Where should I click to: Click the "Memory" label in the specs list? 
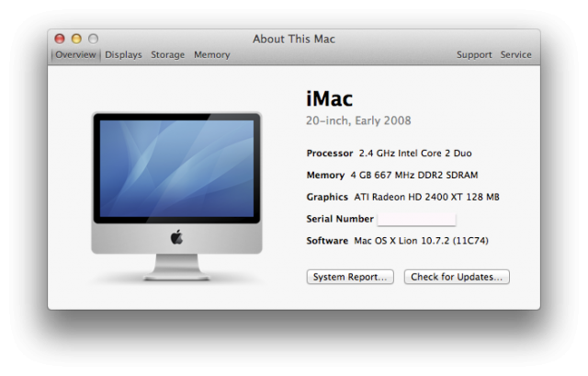point(325,176)
